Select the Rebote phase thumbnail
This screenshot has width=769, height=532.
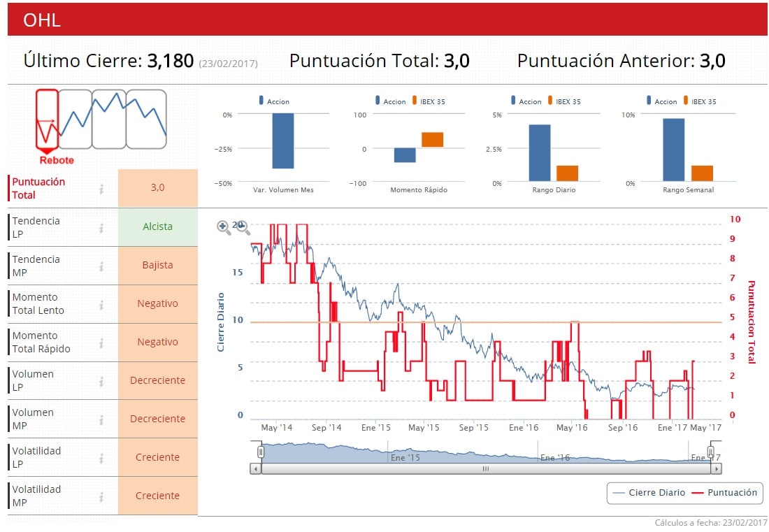click(x=47, y=120)
